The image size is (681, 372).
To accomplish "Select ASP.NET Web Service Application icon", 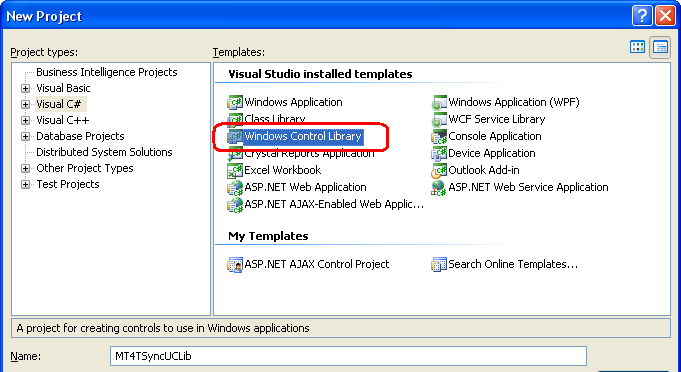I will click(x=439, y=188).
